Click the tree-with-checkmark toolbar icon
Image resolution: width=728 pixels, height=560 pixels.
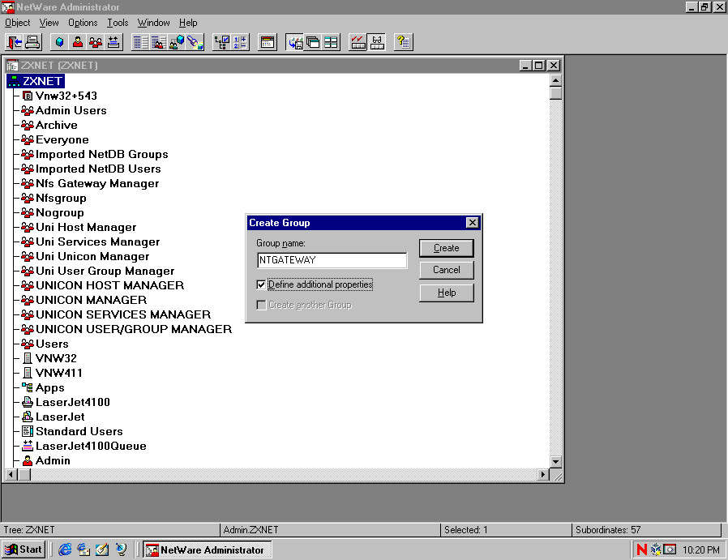222,42
